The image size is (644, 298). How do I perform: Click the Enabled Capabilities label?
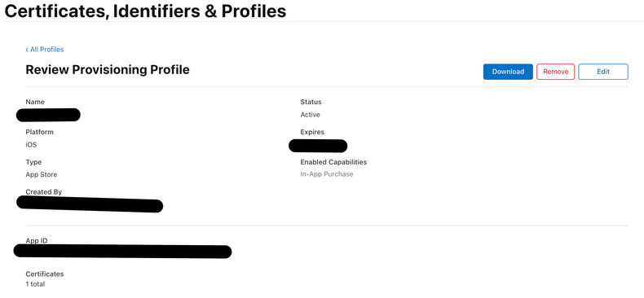point(333,162)
